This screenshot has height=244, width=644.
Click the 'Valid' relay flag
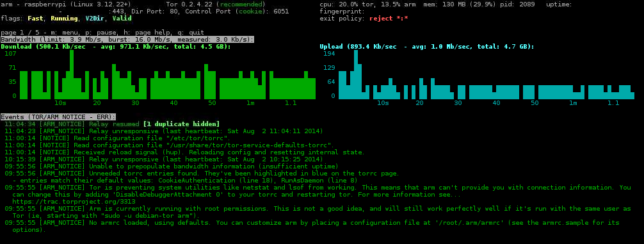pos(122,19)
